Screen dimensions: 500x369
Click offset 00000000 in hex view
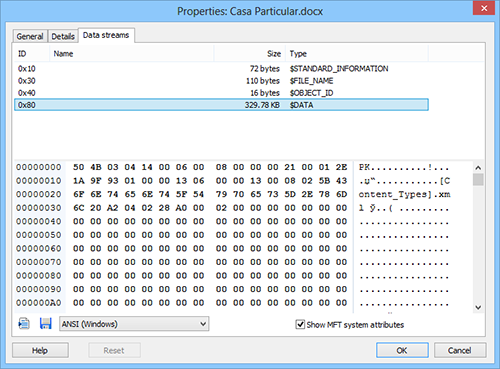point(39,167)
